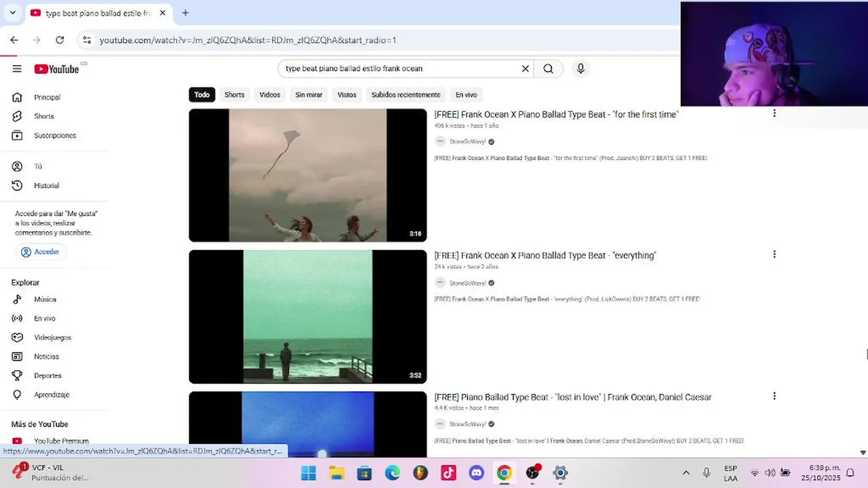Viewport: 868px width, 488px height.
Task: Open options menu for "lost in love" video
Action: click(x=774, y=396)
